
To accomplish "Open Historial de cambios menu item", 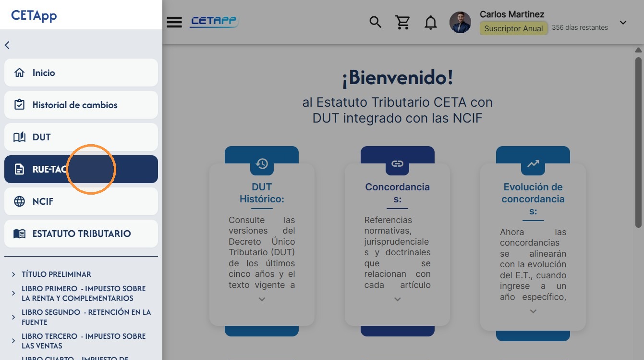I will (81, 105).
